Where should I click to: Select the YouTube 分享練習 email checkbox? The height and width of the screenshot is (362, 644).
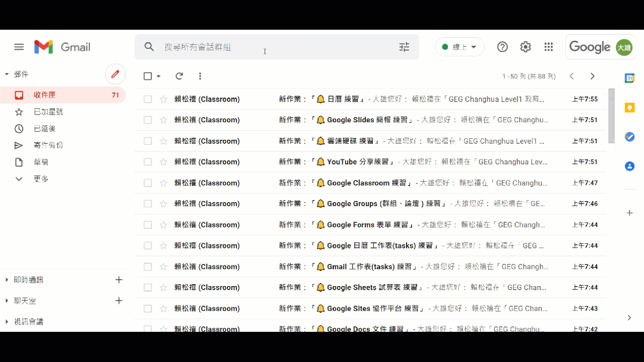pos(147,162)
